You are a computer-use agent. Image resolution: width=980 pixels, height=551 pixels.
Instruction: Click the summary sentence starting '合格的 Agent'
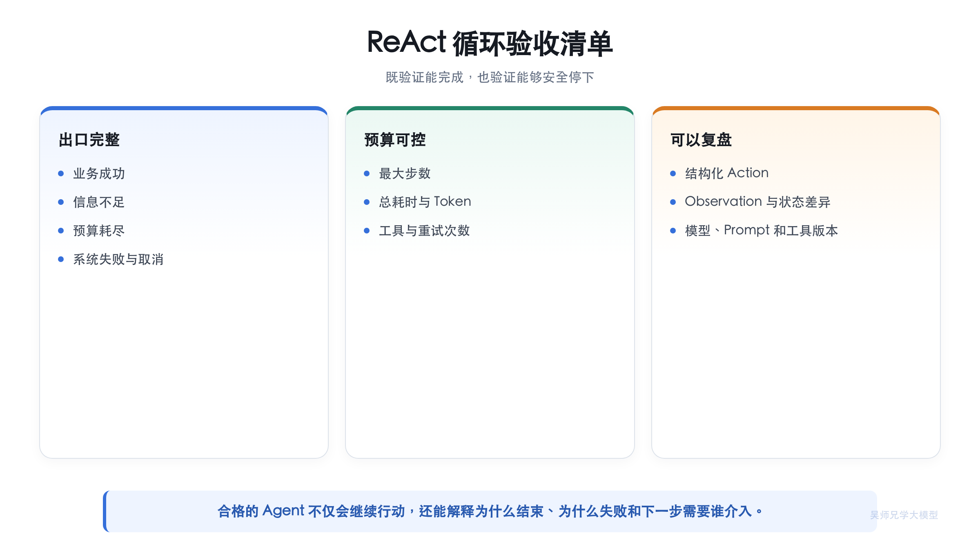coord(490,511)
